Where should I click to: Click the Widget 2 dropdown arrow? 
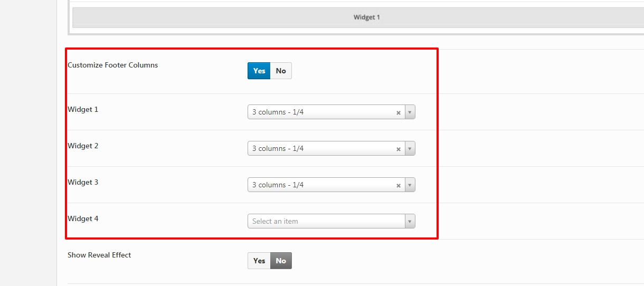pyautogui.click(x=410, y=149)
